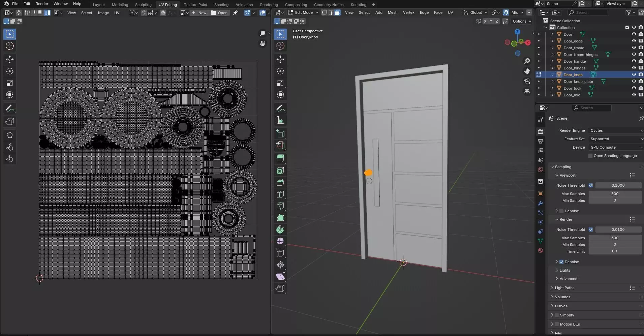Select Door_knob_plate in the outliner
The image size is (644, 336).
pos(578,82)
